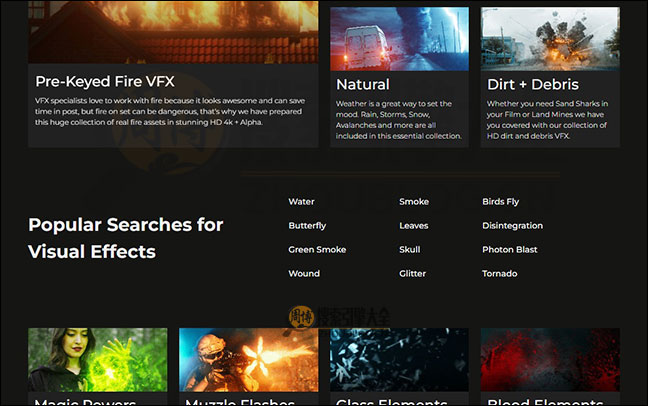Choose the Smoke search link

[x=414, y=202]
